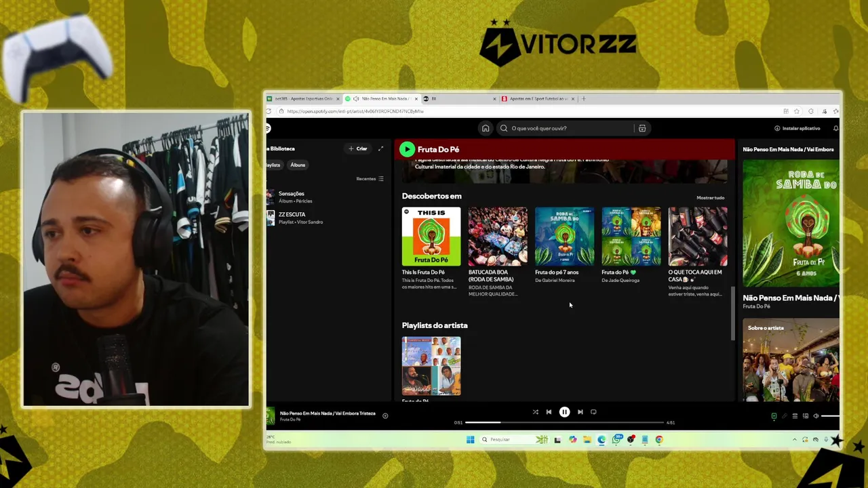Add current song to library with plus icon
The image size is (868, 488).
[x=385, y=415]
